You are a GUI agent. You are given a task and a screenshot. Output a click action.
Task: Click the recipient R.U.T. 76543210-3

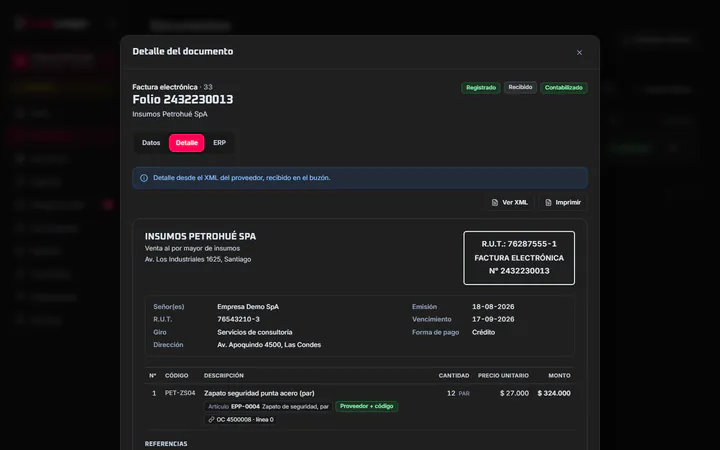(x=238, y=319)
